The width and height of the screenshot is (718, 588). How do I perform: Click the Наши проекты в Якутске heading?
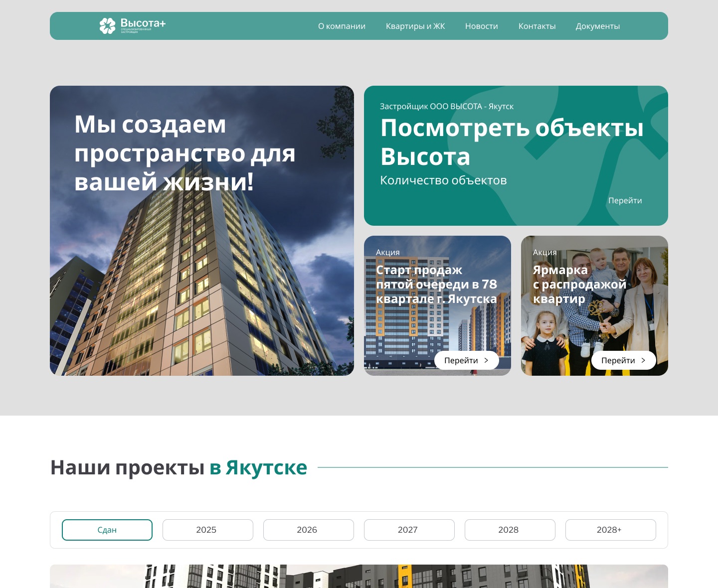click(x=179, y=467)
